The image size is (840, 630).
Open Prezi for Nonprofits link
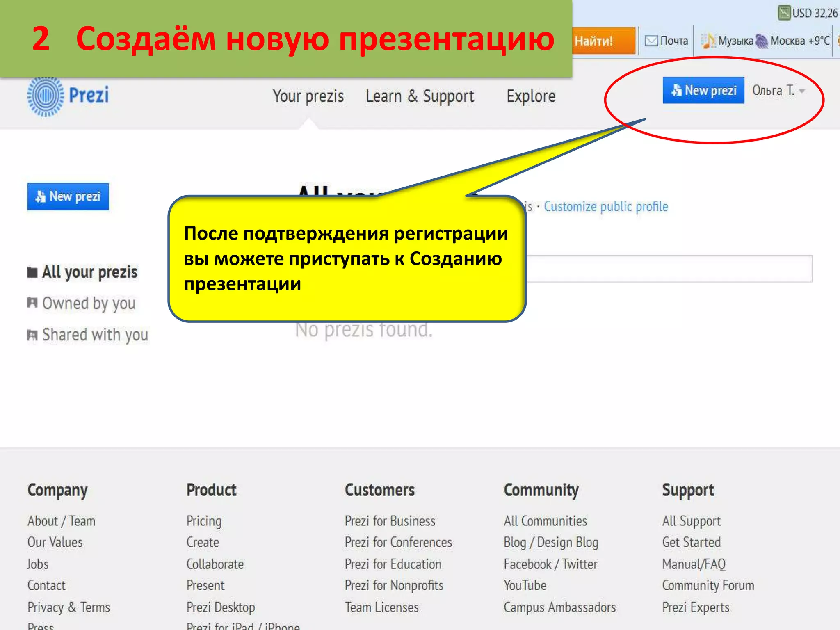click(394, 585)
